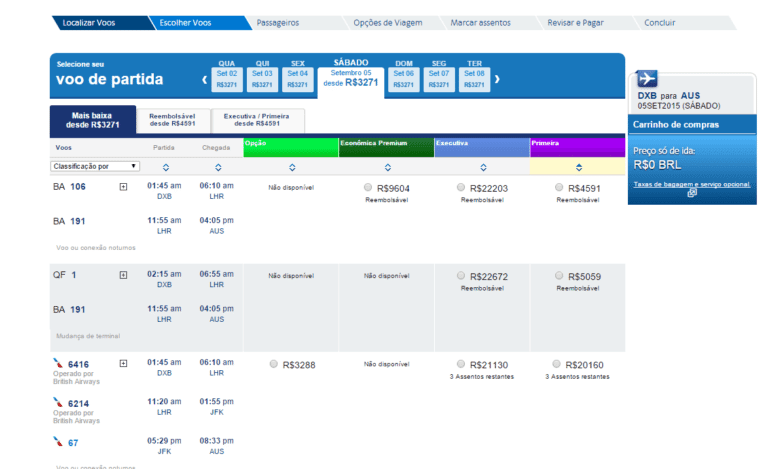This screenshot has width=768, height=469.
Task: Select R$22672 Executiva fare for QF 1
Action: (x=460, y=276)
